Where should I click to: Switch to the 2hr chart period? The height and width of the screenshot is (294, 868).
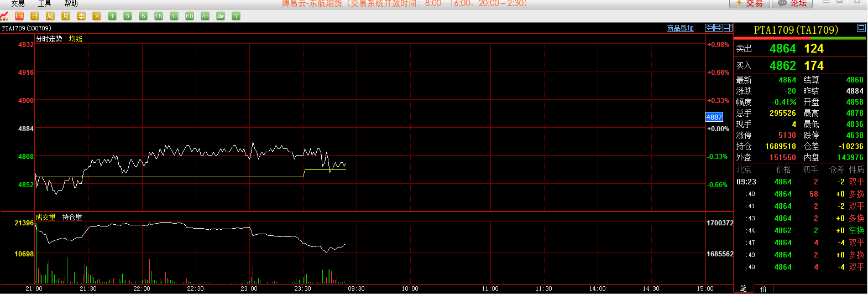pos(205,16)
